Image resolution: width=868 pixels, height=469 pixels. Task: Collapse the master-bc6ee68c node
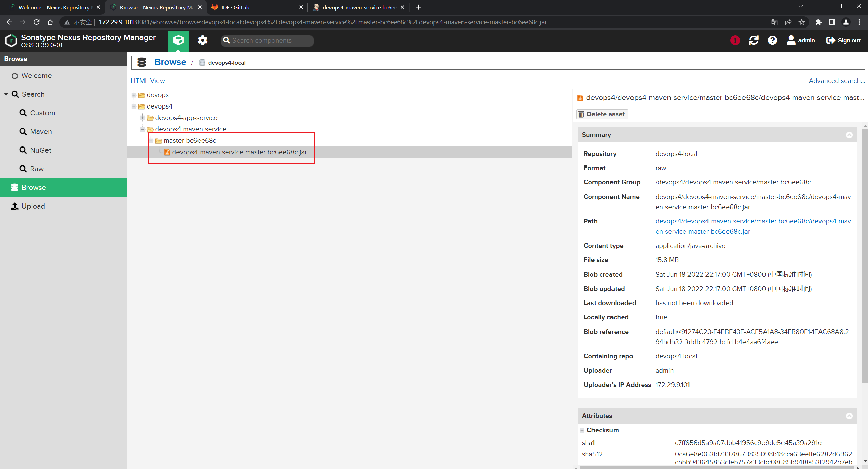151,141
